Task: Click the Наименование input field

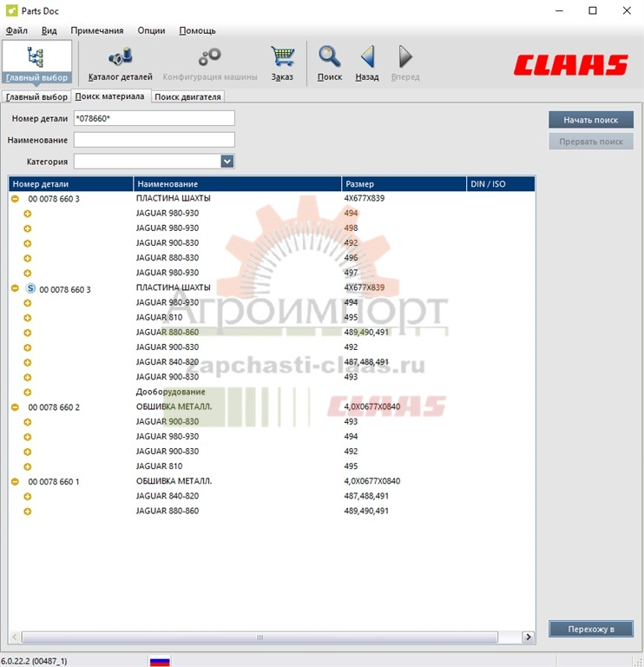Action: coord(154,140)
